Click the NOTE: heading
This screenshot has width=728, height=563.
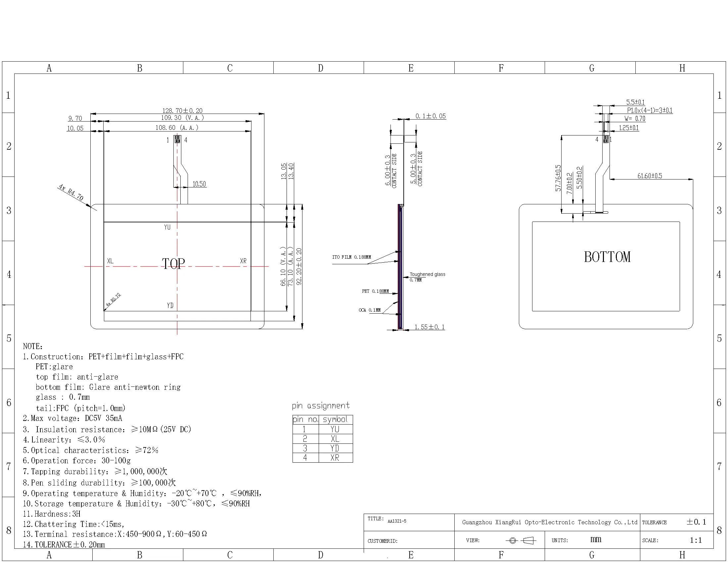[x=33, y=346]
